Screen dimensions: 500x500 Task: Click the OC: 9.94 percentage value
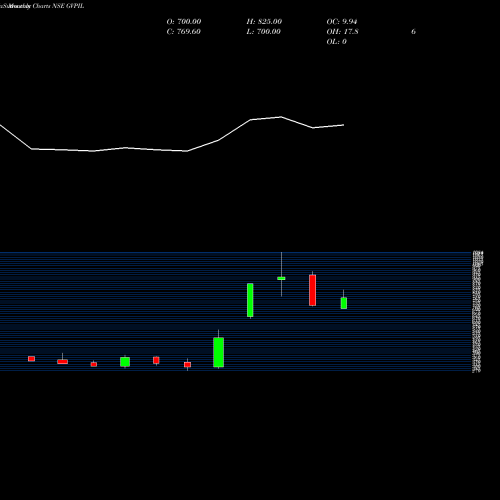pyautogui.click(x=342, y=22)
